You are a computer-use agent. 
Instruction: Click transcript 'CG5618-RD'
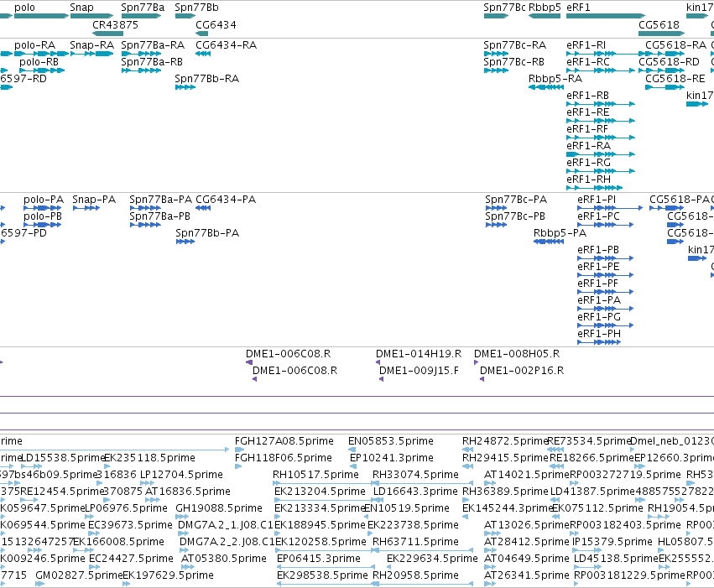pyautogui.click(x=670, y=62)
